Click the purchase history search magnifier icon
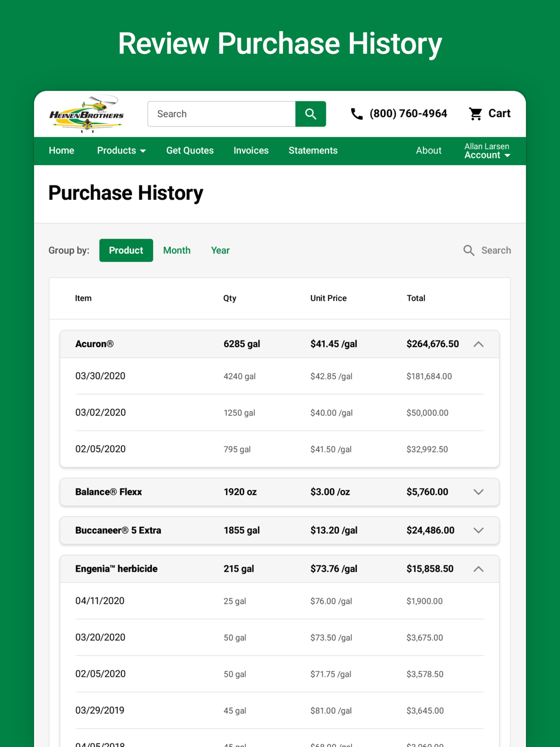The width and height of the screenshot is (560, 747). (x=469, y=250)
